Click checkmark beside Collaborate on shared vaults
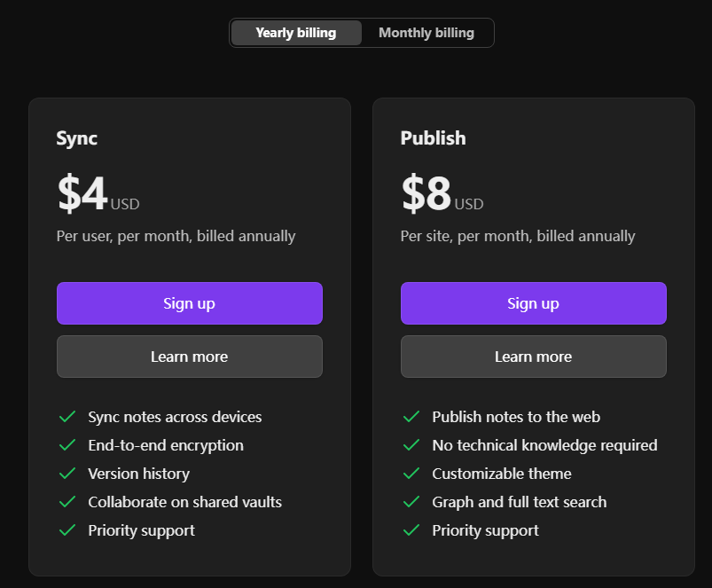 tap(67, 502)
